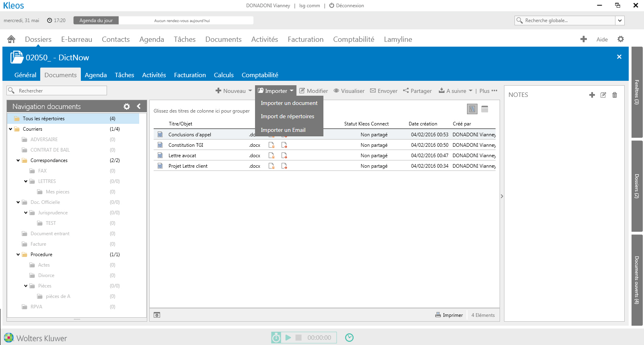Stop the timer with the stop button
This screenshot has width=644, height=345.
298,338
